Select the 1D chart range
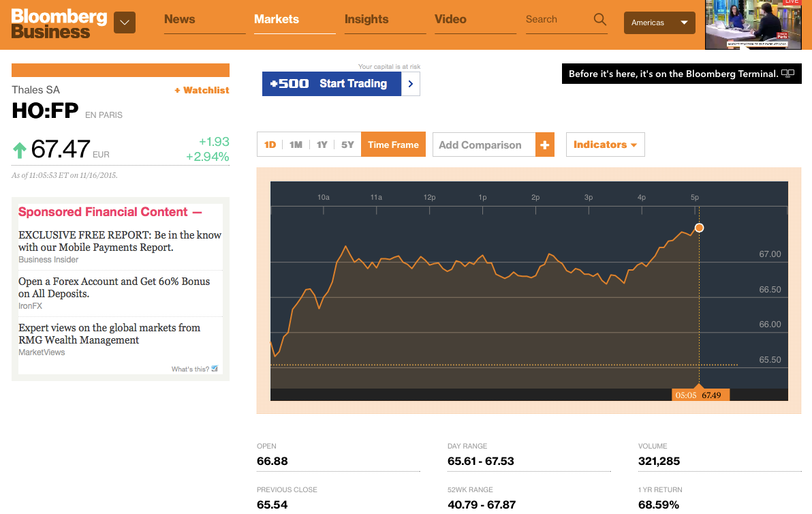Image resolution: width=812 pixels, height=514 pixels. click(x=270, y=145)
